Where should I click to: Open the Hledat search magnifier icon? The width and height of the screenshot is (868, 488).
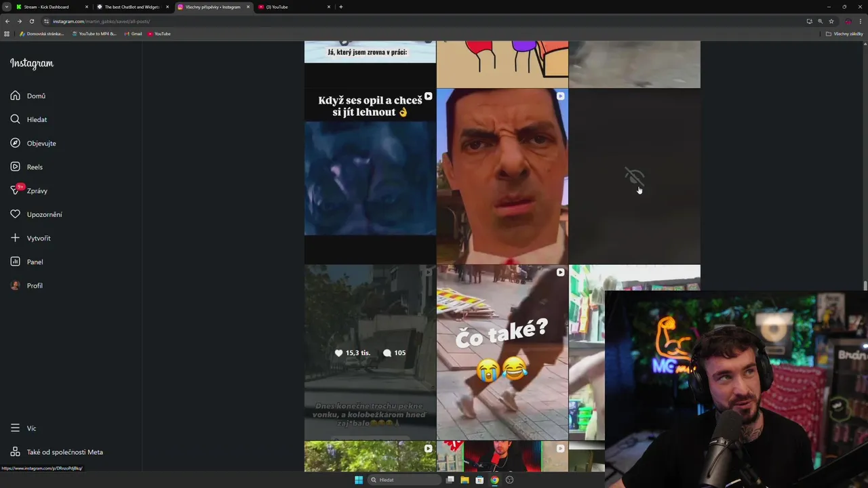coord(15,119)
